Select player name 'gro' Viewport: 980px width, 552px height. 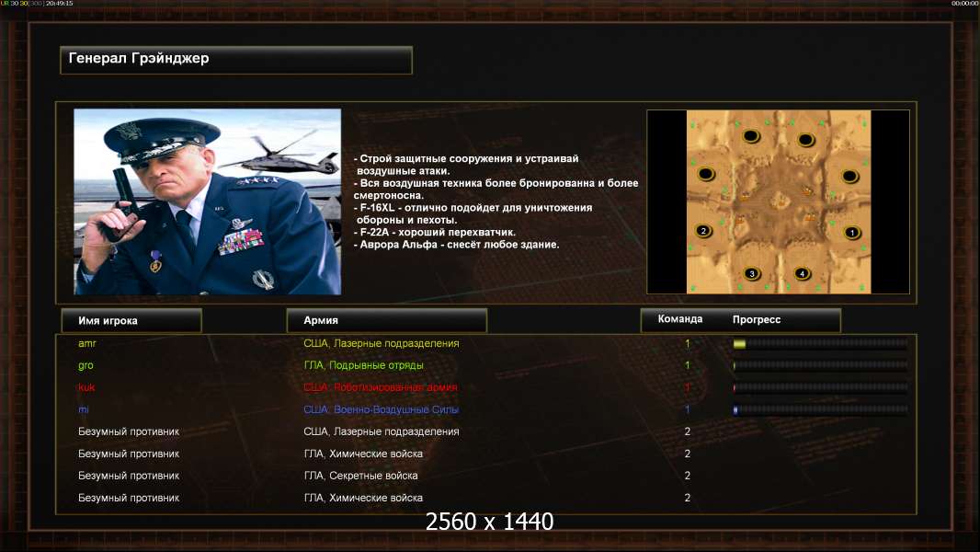[85, 366]
